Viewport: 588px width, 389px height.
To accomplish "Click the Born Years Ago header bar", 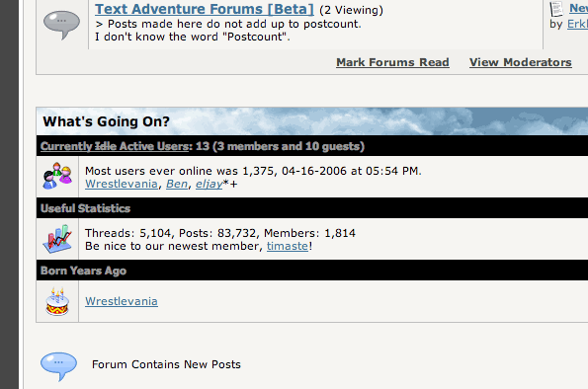I will pyautogui.click(x=312, y=271).
